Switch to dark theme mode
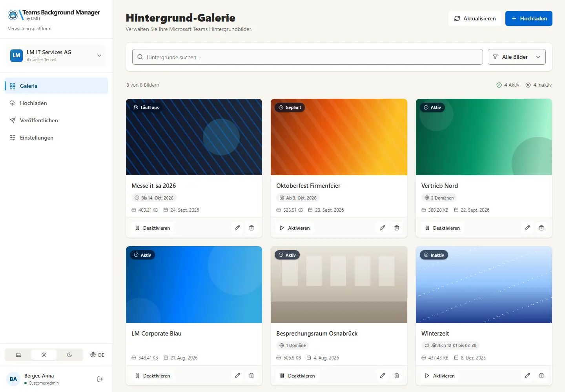This screenshot has height=392, width=565. (x=69, y=355)
